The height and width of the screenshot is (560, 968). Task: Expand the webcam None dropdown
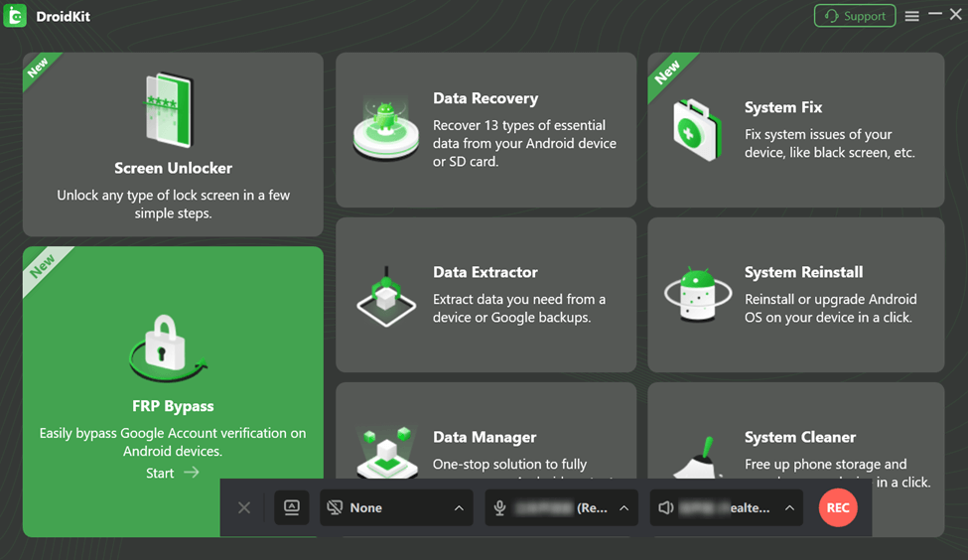tap(459, 508)
